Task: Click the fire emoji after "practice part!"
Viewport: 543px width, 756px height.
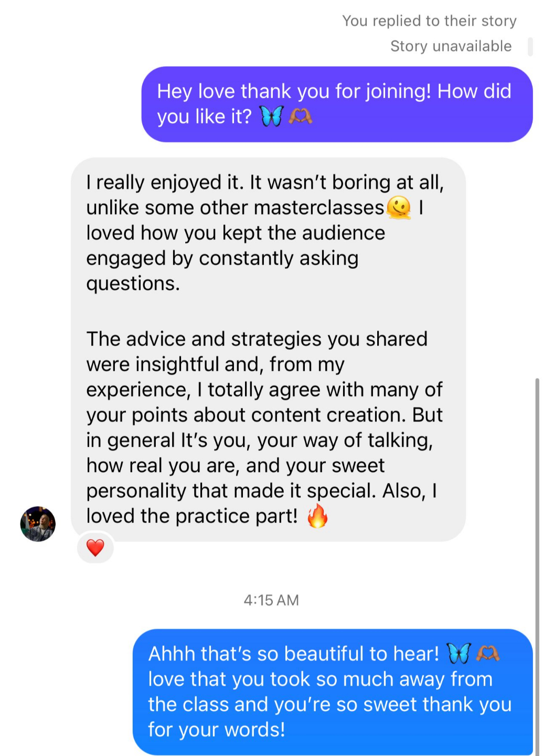Action: 317,516
